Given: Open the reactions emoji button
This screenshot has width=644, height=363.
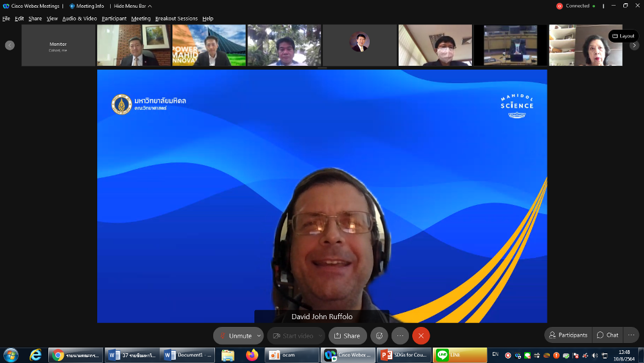Looking at the screenshot, I should tap(379, 335).
